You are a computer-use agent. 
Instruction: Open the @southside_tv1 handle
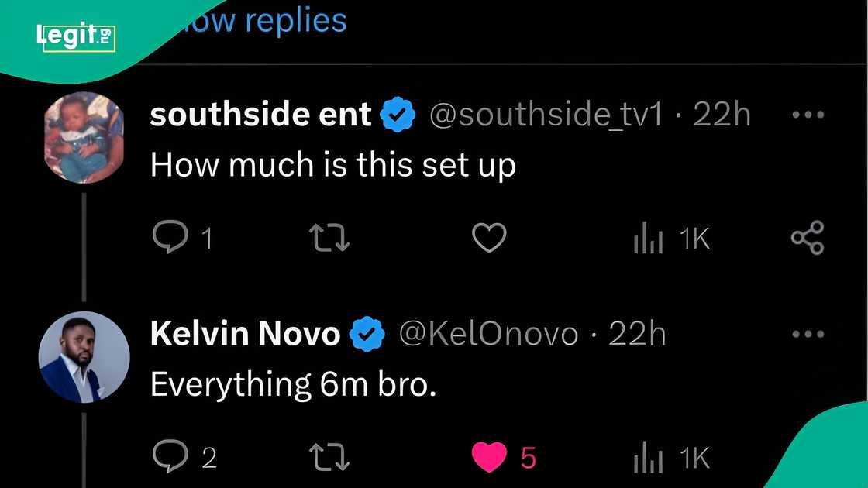pyautogui.click(x=546, y=115)
